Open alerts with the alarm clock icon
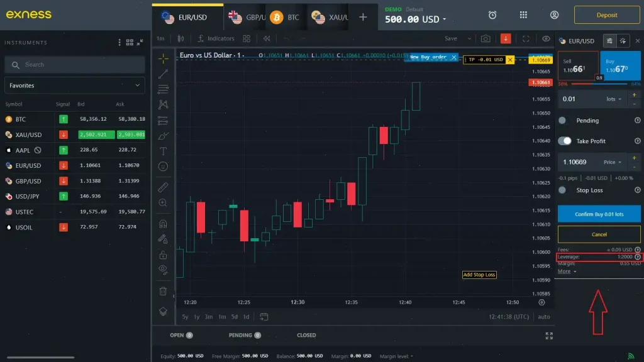The height and width of the screenshot is (362, 644). coord(492,16)
